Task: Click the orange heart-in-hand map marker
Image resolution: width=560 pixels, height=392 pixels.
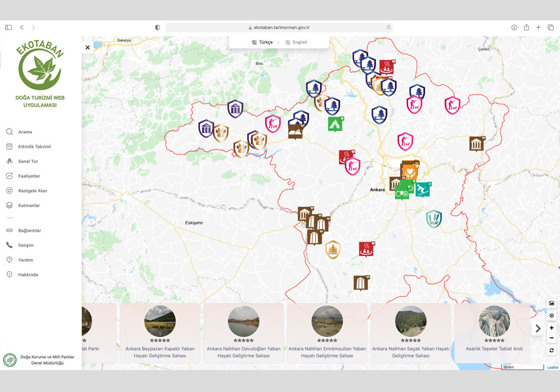Action: tap(410, 171)
